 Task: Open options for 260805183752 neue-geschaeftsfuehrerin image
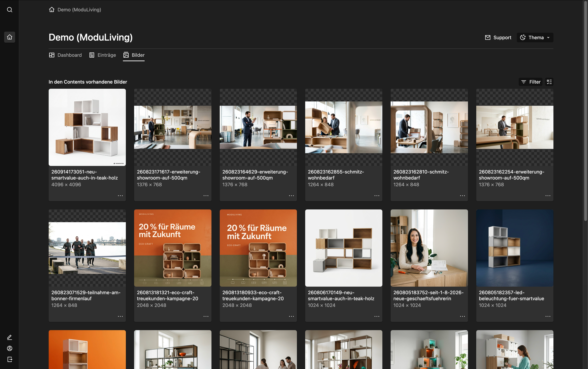coord(462,316)
